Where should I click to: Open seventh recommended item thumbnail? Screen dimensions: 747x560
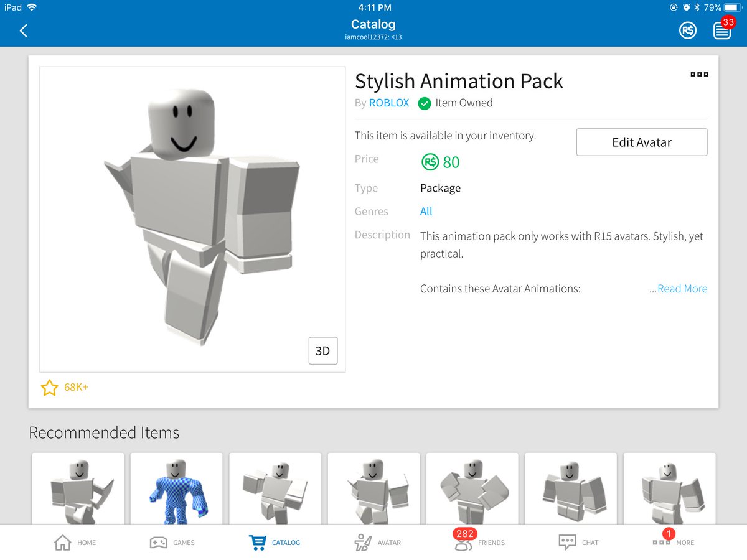point(669,488)
